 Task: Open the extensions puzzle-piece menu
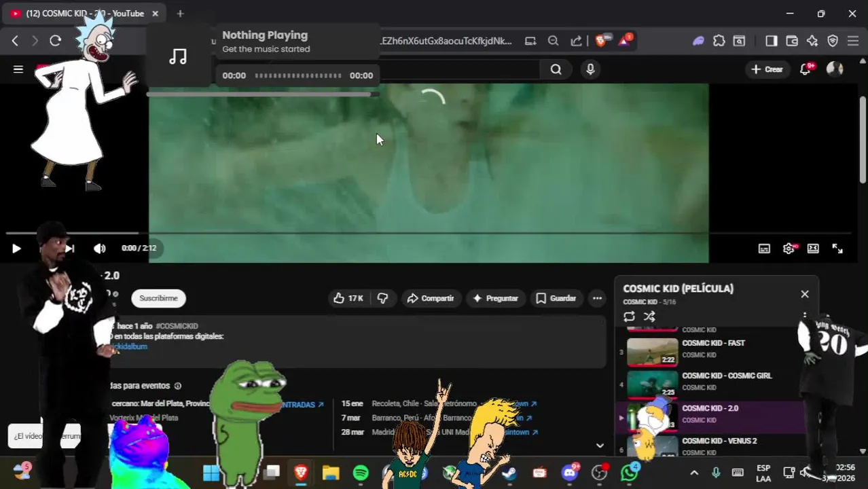click(719, 41)
